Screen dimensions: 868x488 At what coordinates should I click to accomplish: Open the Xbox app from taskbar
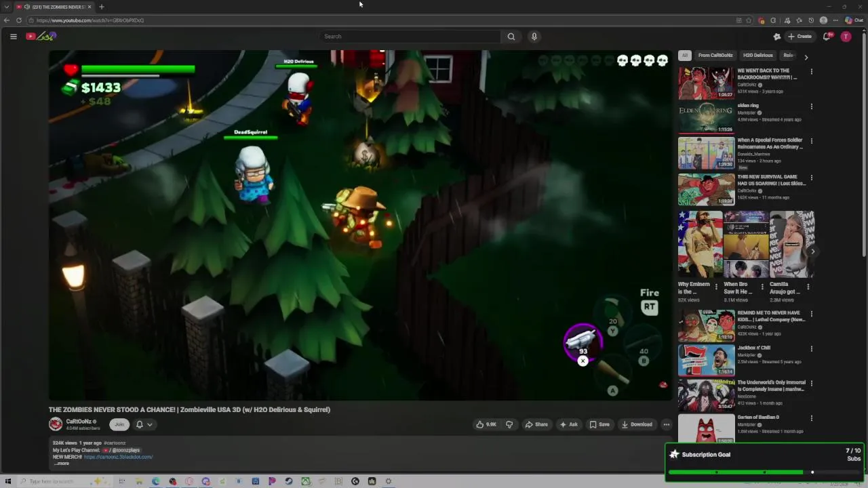[306, 481]
